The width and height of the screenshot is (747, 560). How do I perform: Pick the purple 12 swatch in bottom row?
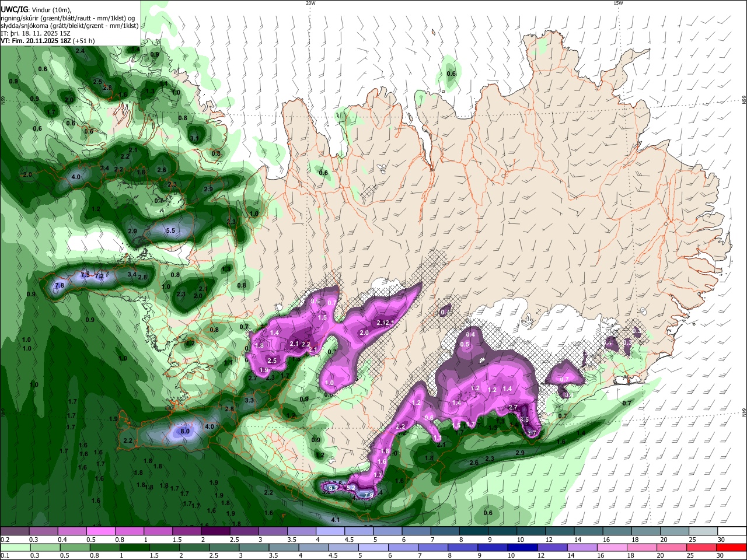point(552,547)
